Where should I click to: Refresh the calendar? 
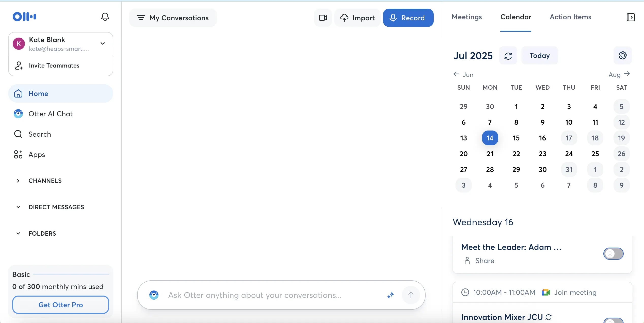508,56
